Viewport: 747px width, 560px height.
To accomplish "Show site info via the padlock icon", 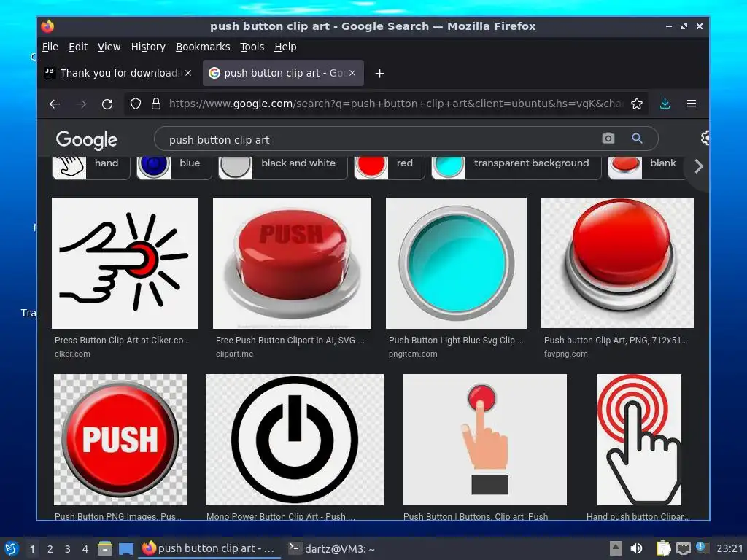I will tap(156, 104).
